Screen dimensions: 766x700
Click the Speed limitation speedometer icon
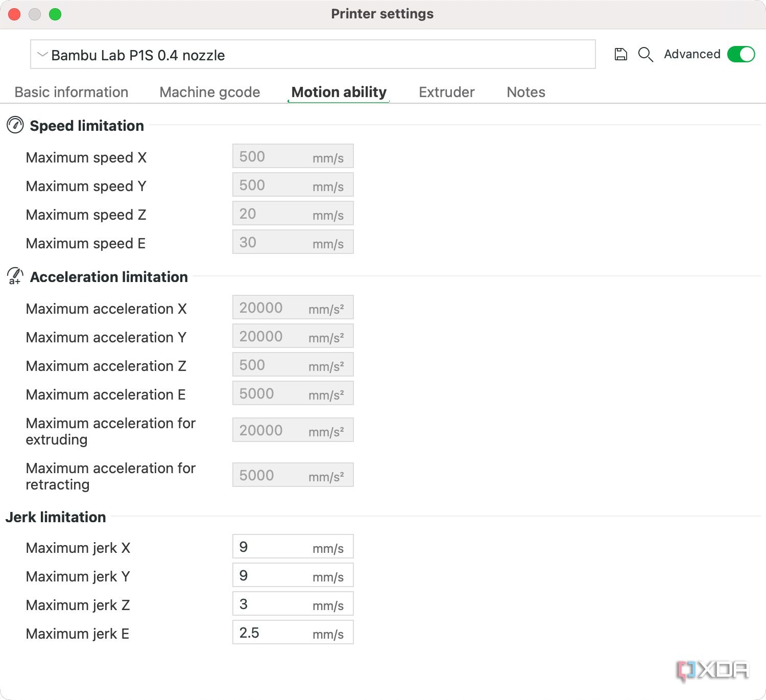(x=15, y=125)
